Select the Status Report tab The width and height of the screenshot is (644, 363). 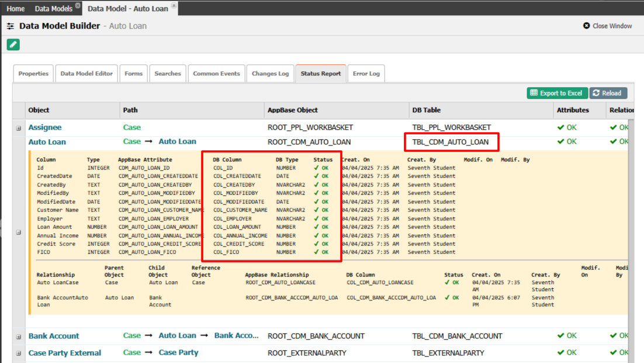(x=321, y=74)
